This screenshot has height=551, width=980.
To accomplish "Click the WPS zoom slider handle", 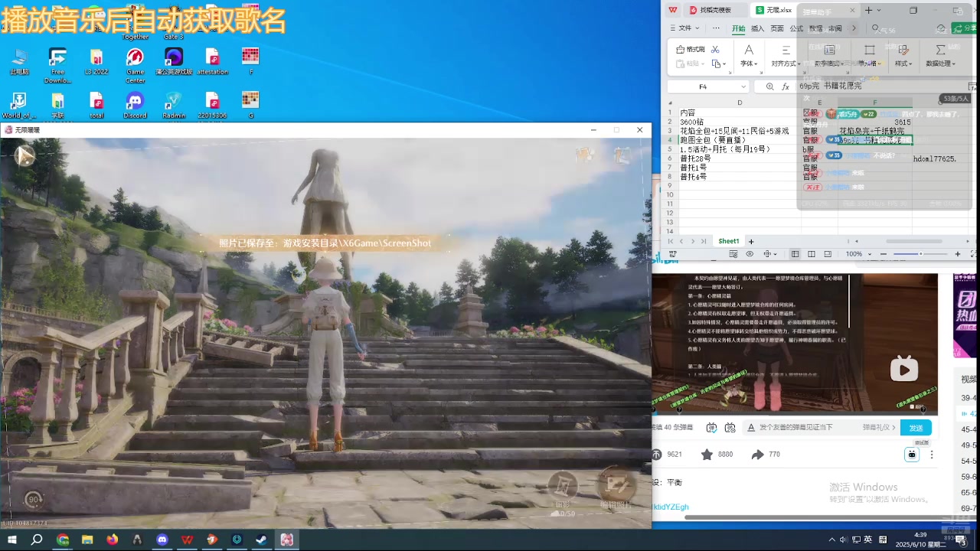I will coord(921,254).
